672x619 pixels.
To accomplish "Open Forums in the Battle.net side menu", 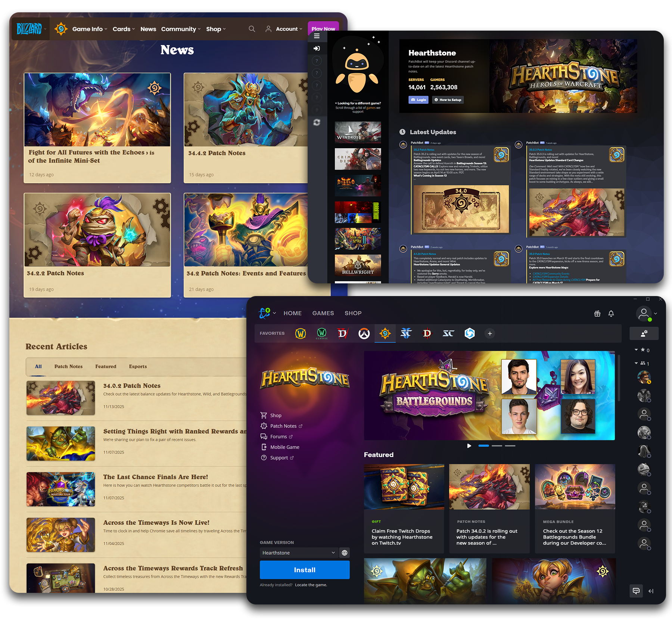I will pos(277,436).
